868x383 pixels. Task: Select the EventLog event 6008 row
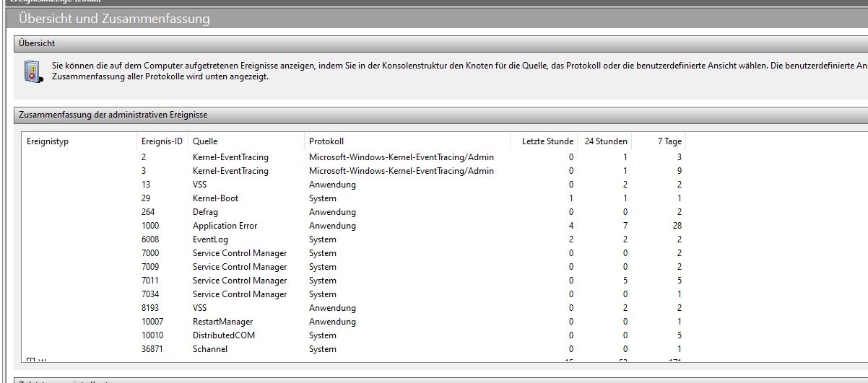click(210, 239)
